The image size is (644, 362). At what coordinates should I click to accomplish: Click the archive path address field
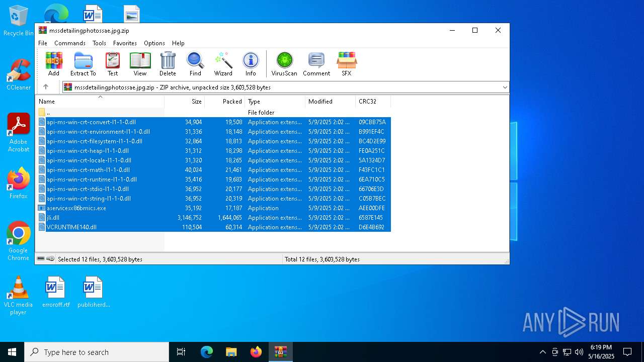(x=286, y=87)
